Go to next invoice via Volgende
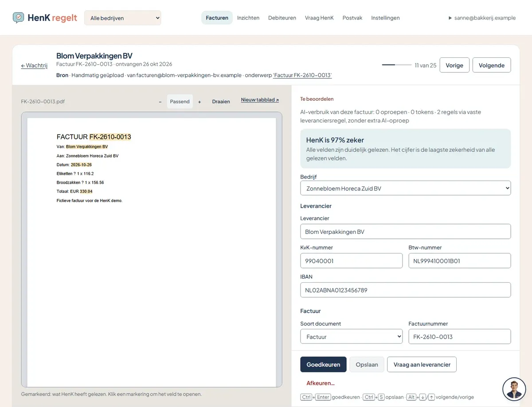Viewport: 532px width, 407px height. pos(492,65)
